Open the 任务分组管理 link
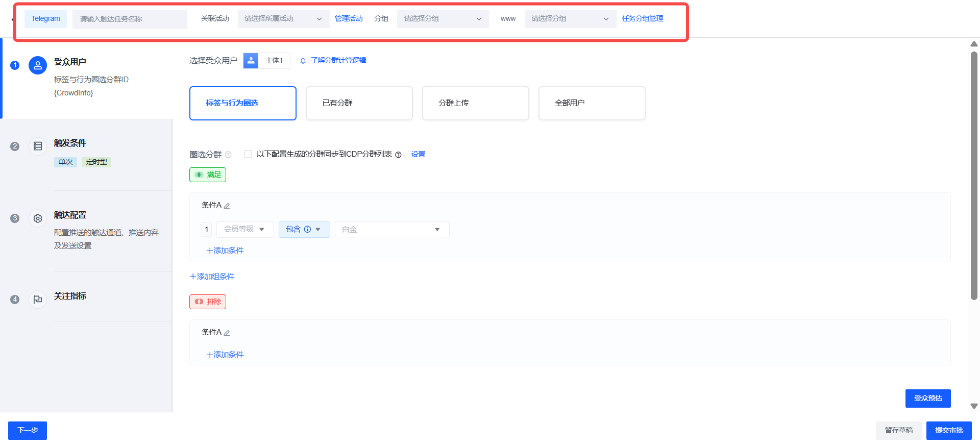The width and height of the screenshot is (980, 448). 642,19
